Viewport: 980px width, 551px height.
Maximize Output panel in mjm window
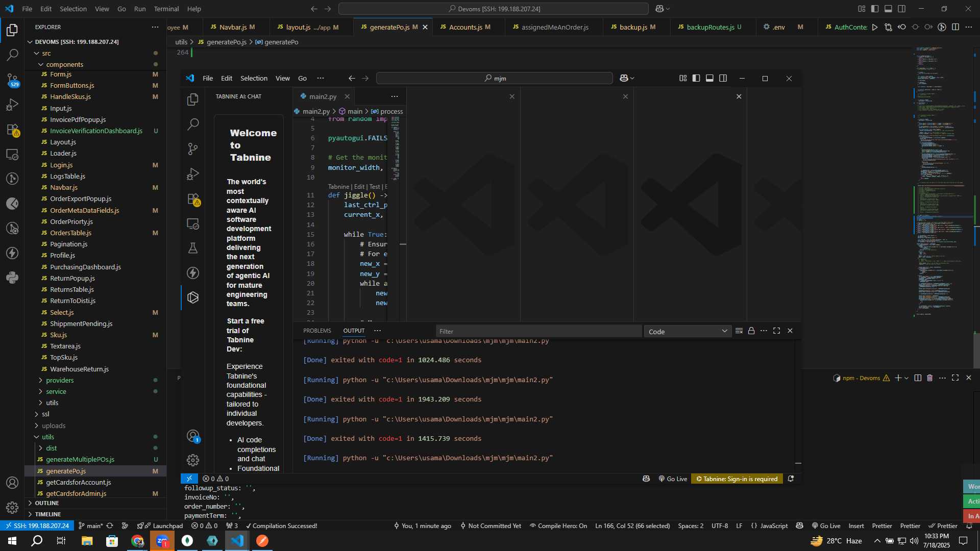(776, 331)
